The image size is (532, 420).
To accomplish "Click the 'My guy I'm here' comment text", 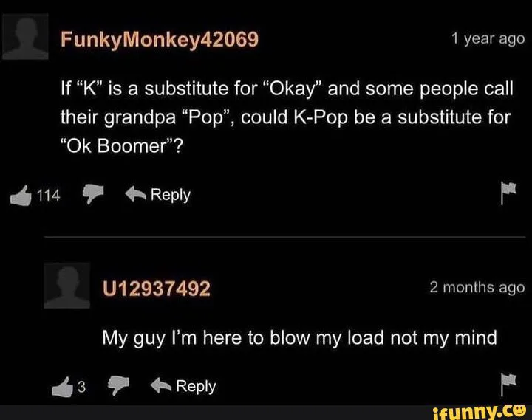I will tap(299, 338).
